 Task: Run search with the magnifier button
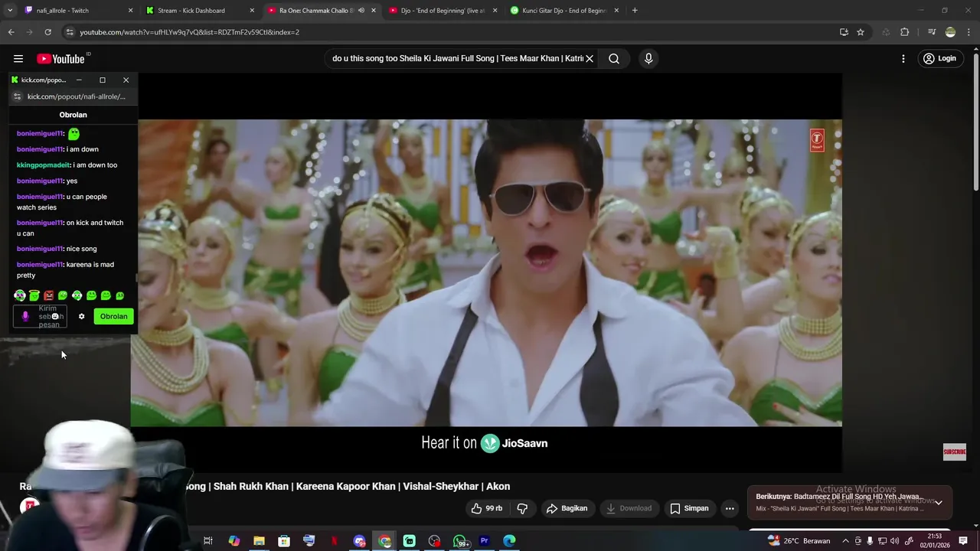[614, 58]
